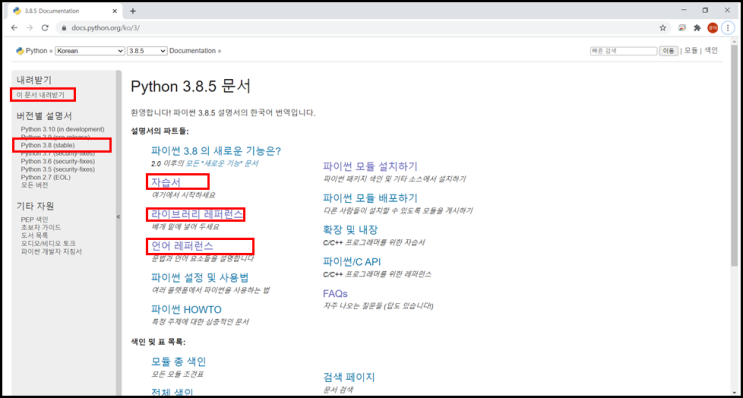Open the 파이썬/C API link

click(352, 262)
